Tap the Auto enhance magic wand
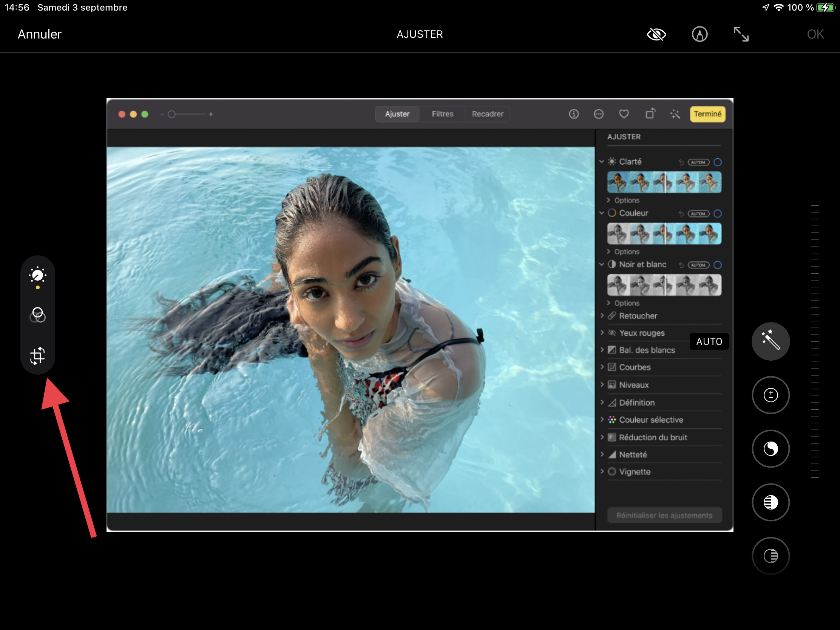The image size is (840, 630). coord(771,341)
